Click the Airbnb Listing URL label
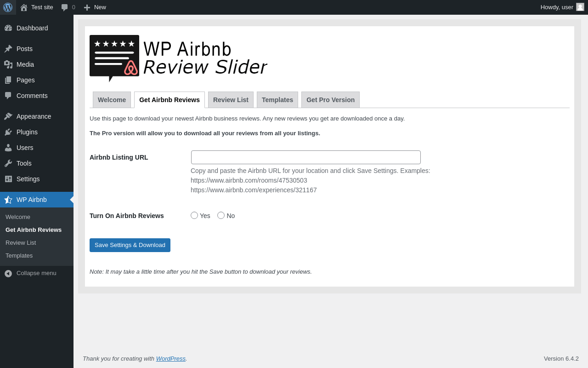 click(x=119, y=157)
